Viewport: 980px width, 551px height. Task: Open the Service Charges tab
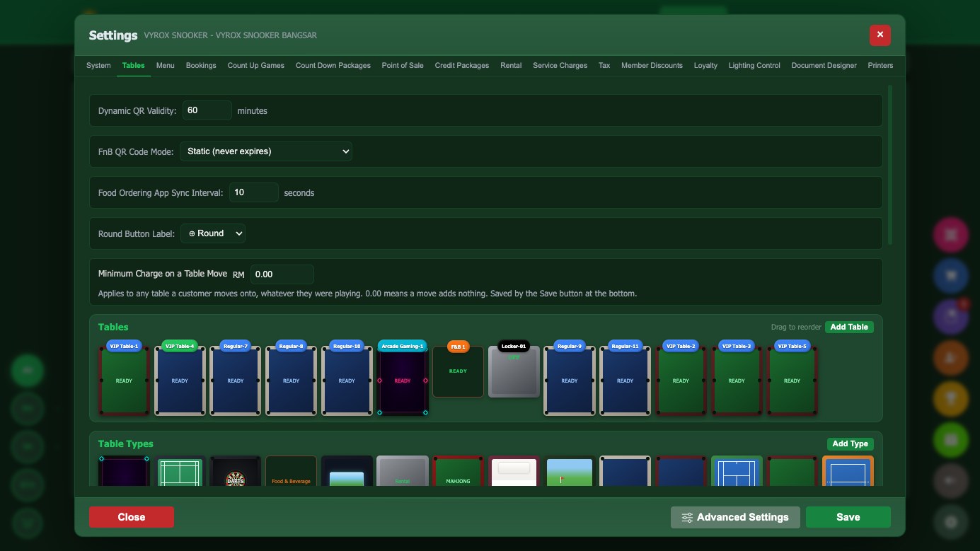(x=560, y=66)
